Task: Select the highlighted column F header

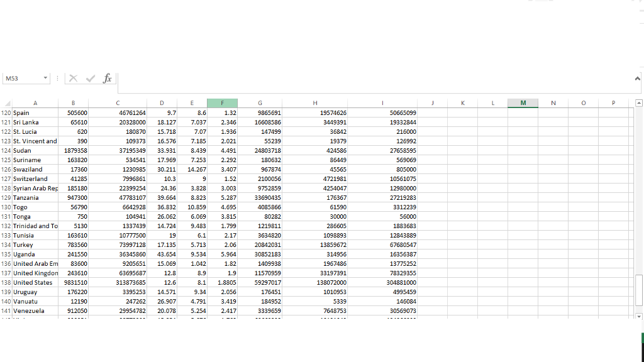Action: 222,103
